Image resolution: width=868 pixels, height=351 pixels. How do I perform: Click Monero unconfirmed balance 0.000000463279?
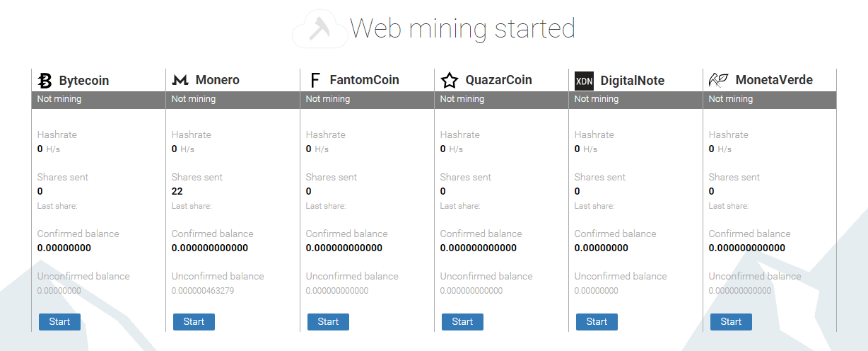coord(203,290)
